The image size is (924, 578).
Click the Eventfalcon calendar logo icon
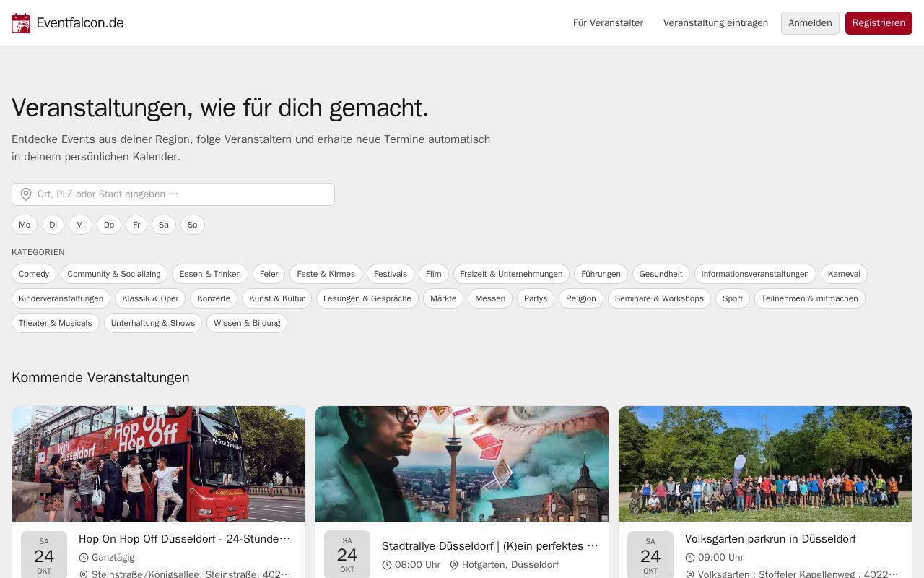(21, 23)
